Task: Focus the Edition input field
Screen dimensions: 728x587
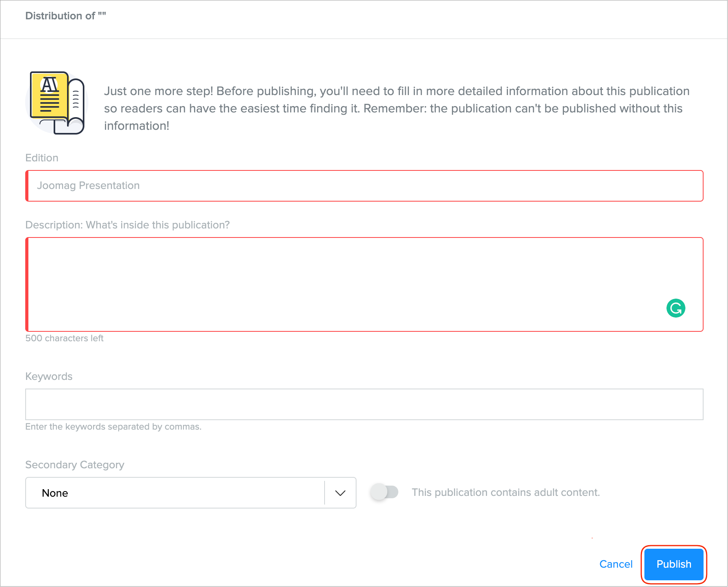Action: [364, 186]
